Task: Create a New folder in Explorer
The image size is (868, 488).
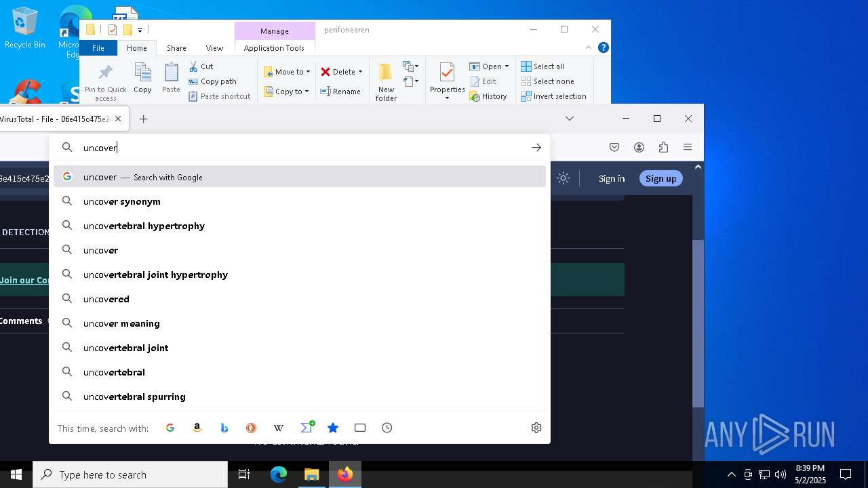Action: coord(386,82)
